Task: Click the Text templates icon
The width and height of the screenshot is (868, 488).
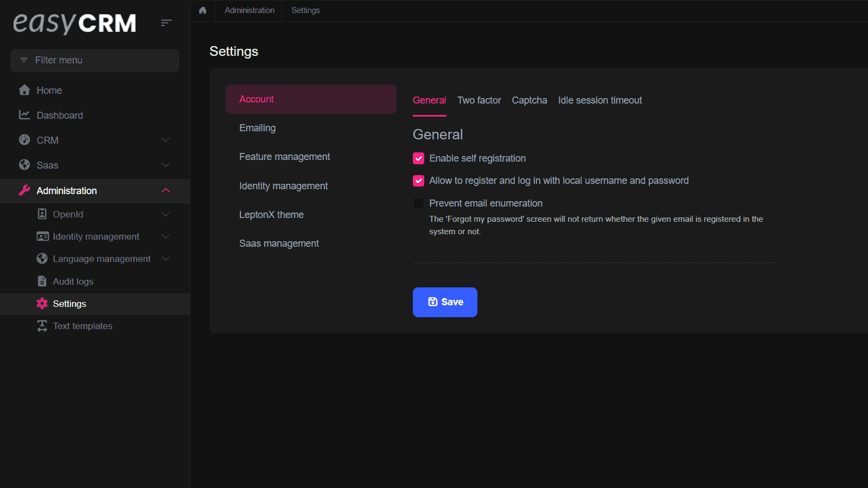Action: click(42, 326)
